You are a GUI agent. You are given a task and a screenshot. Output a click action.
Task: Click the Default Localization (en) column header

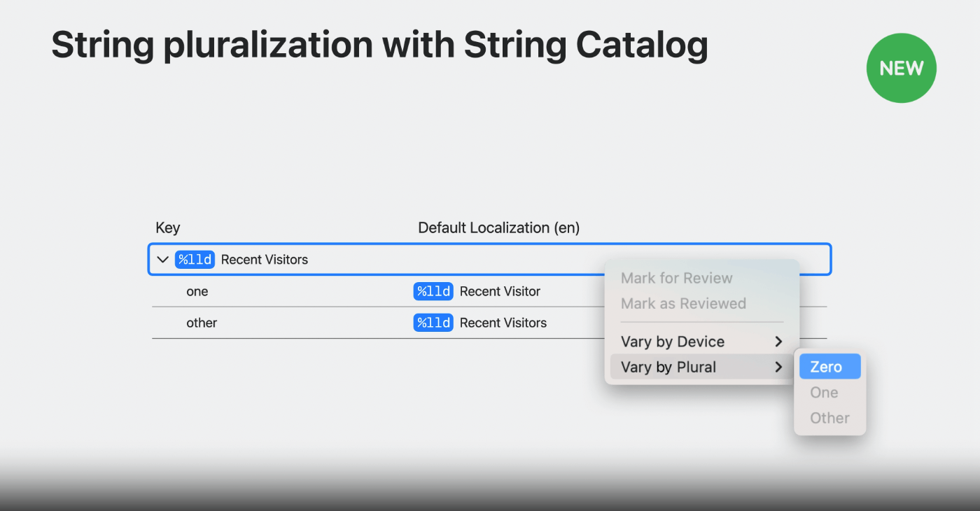(x=498, y=228)
